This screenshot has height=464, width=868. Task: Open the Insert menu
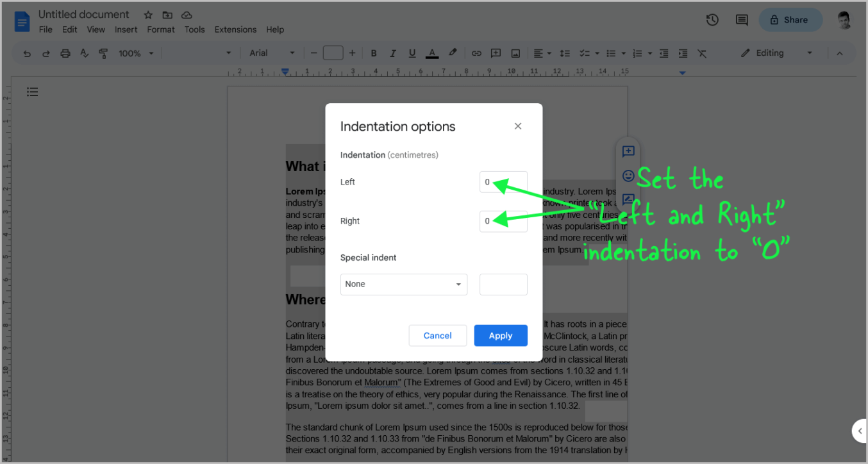point(126,29)
